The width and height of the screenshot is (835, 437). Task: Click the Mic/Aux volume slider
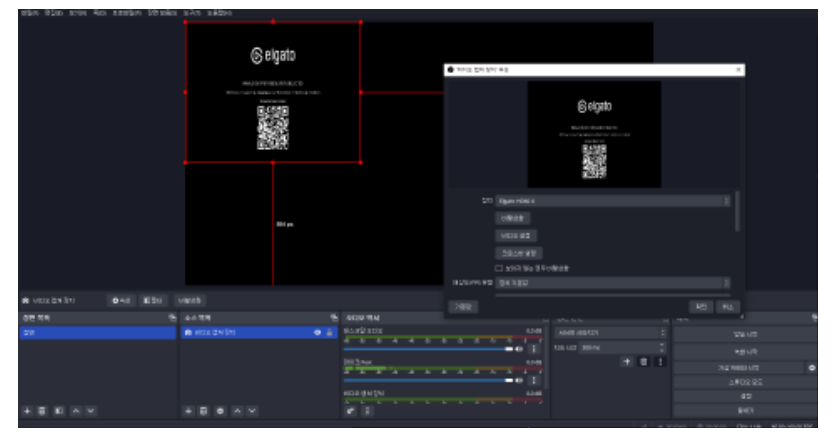428,381
